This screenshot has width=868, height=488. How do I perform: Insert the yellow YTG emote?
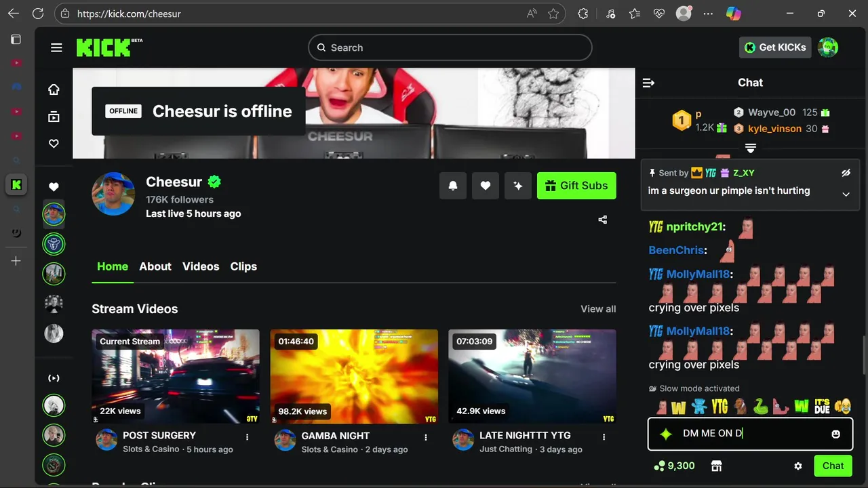pos(719,406)
